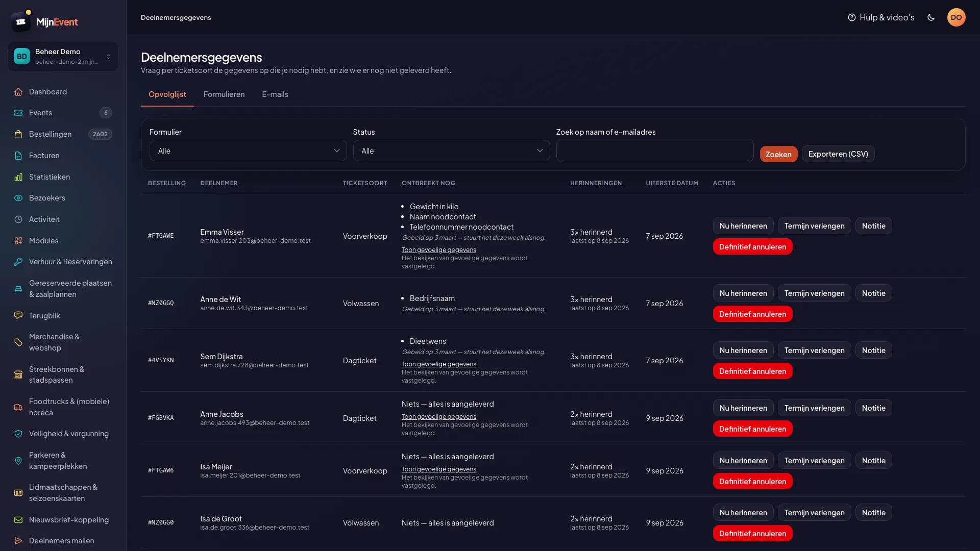The width and height of the screenshot is (980, 551).
Task: Click the Facturen document icon
Action: point(18,156)
